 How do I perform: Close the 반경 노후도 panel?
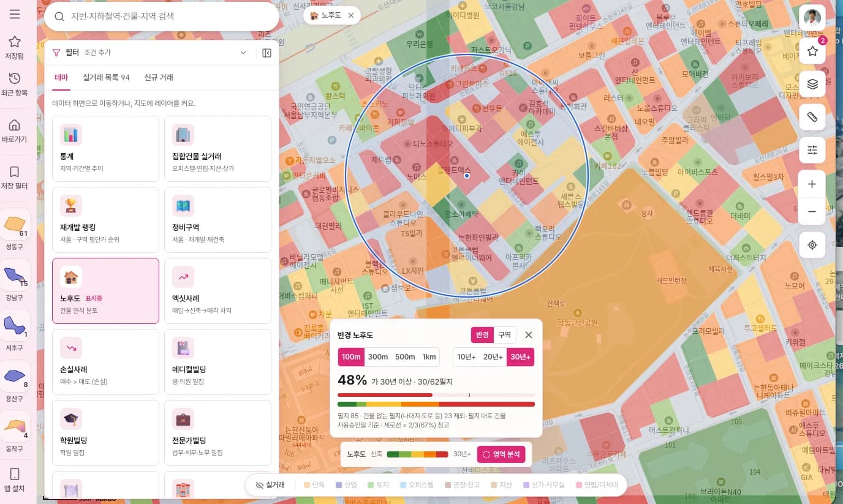click(x=529, y=335)
